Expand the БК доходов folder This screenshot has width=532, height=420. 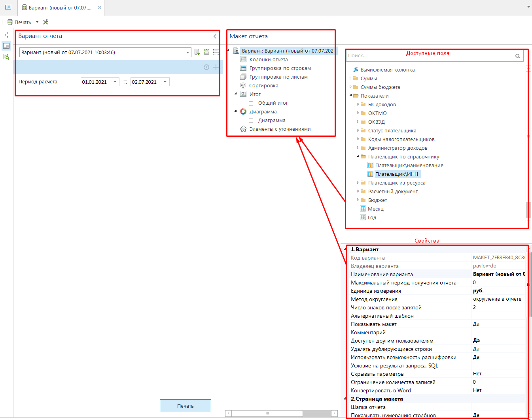tap(358, 104)
